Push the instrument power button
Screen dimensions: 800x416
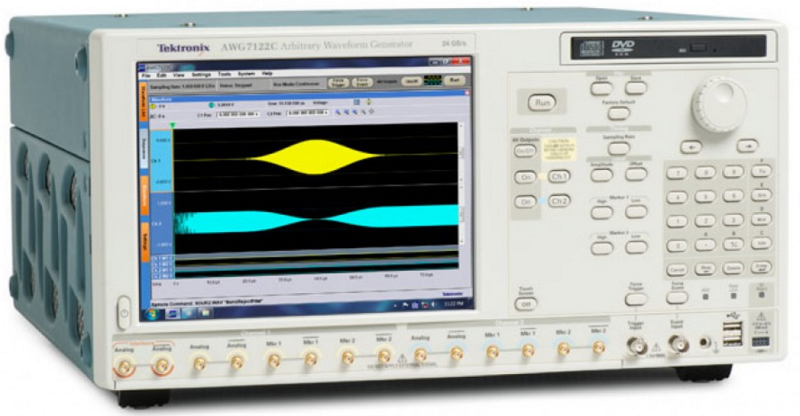[x=123, y=312]
